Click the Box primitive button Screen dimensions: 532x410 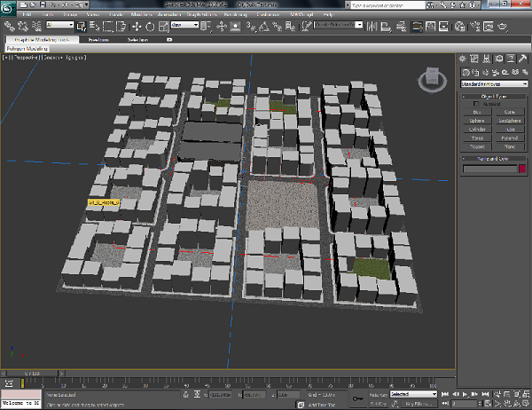tap(478, 113)
